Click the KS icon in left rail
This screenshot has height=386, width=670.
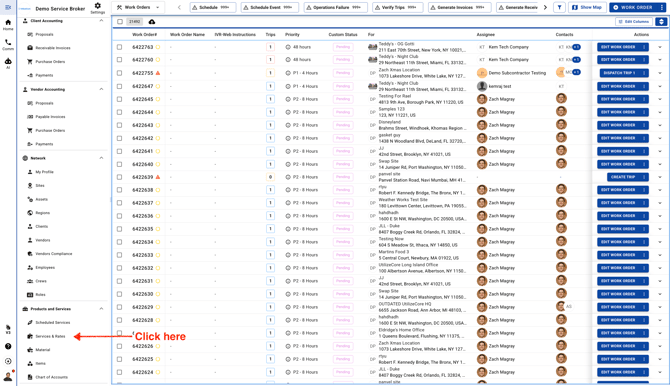(8, 329)
